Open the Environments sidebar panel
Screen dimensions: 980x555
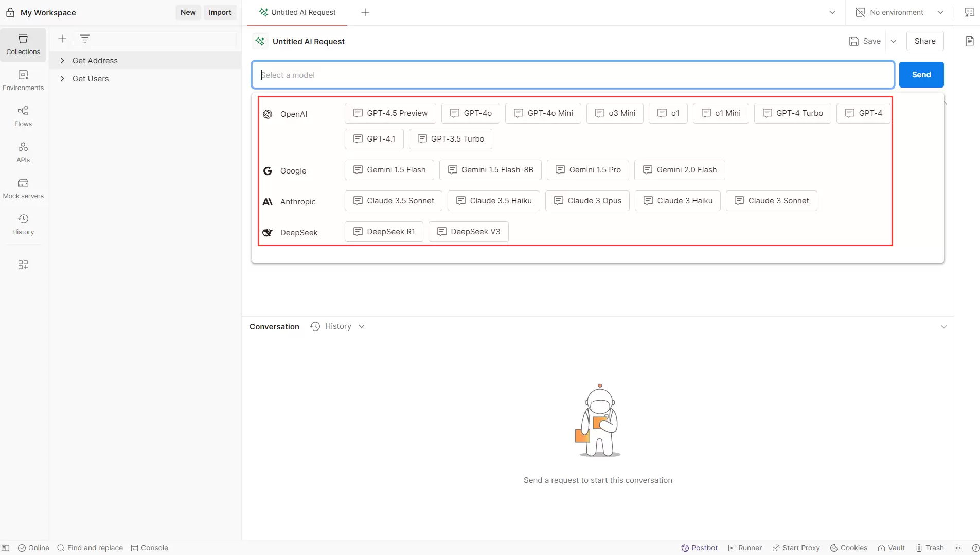(23, 81)
